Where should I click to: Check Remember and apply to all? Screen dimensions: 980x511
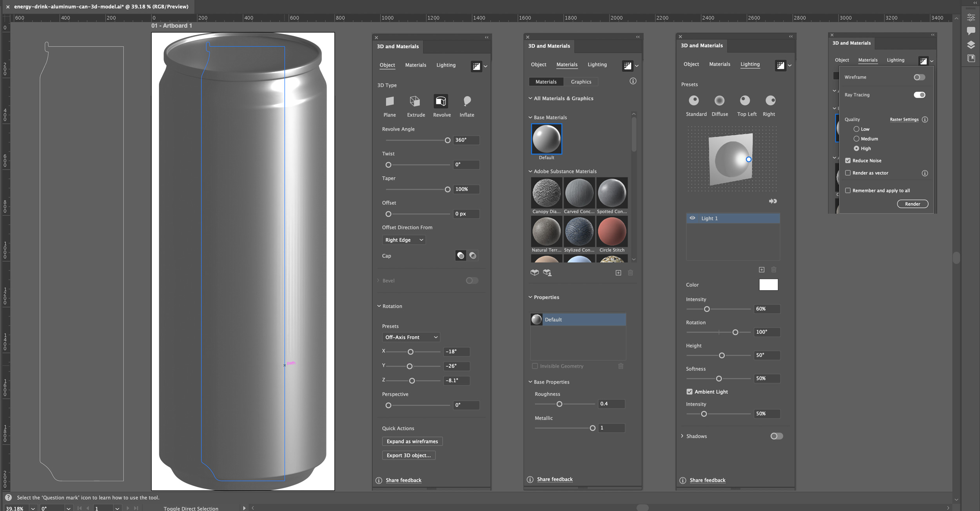click(848, 191)
